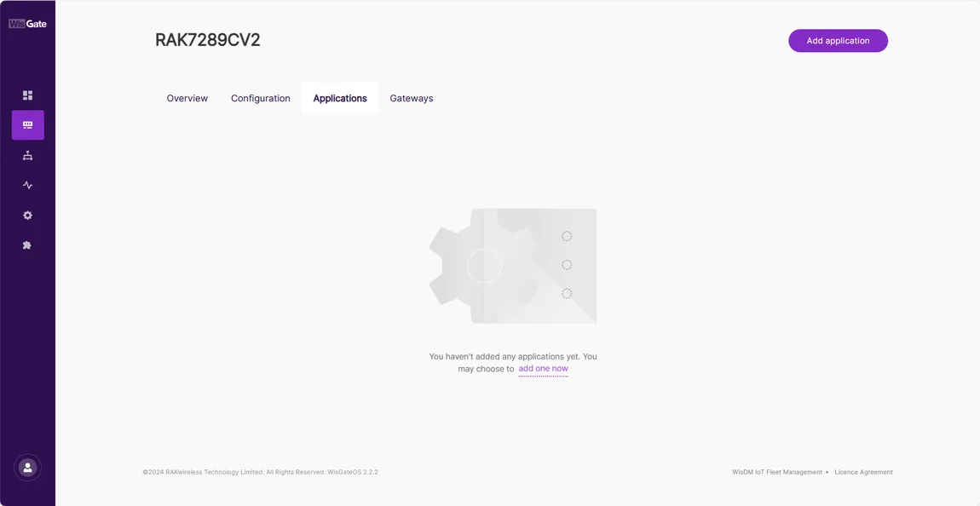Open the user profile avatar icon
This screenshot has height=506, width=980.
(27, 468)
